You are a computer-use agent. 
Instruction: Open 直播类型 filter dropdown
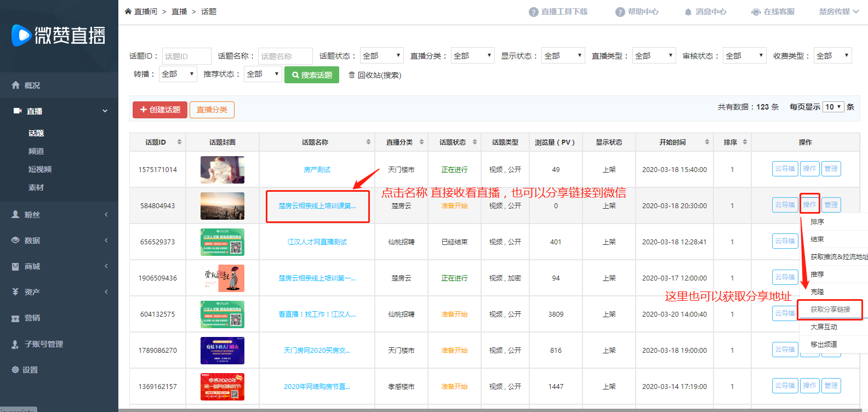[654, 55]
